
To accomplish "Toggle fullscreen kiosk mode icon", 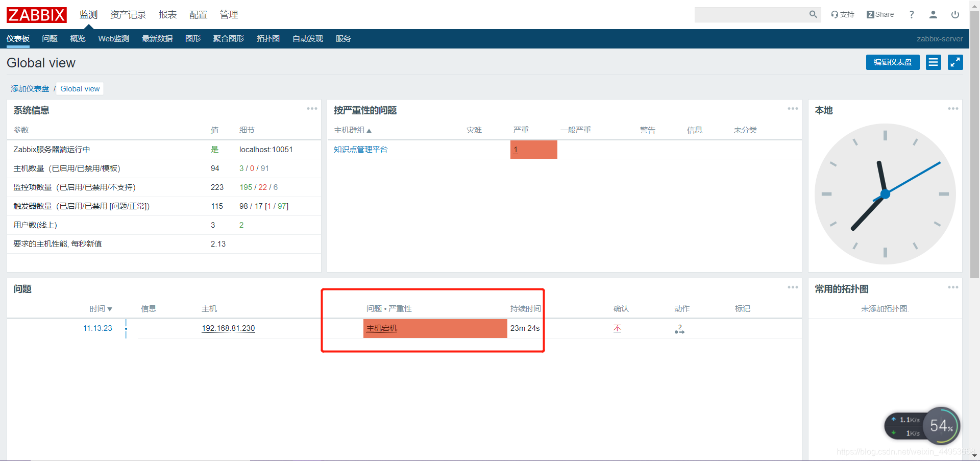I will coord(955,62).
